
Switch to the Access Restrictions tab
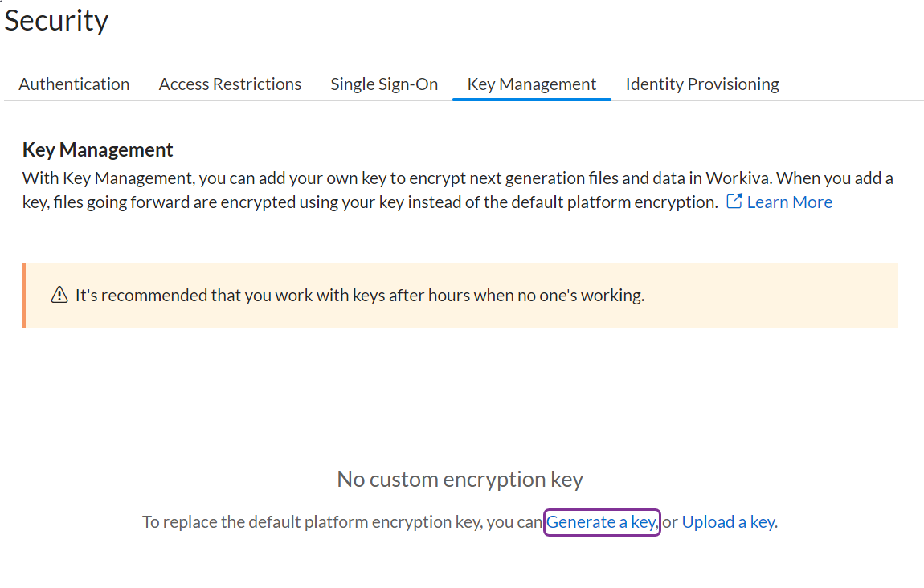pos(230,84)
